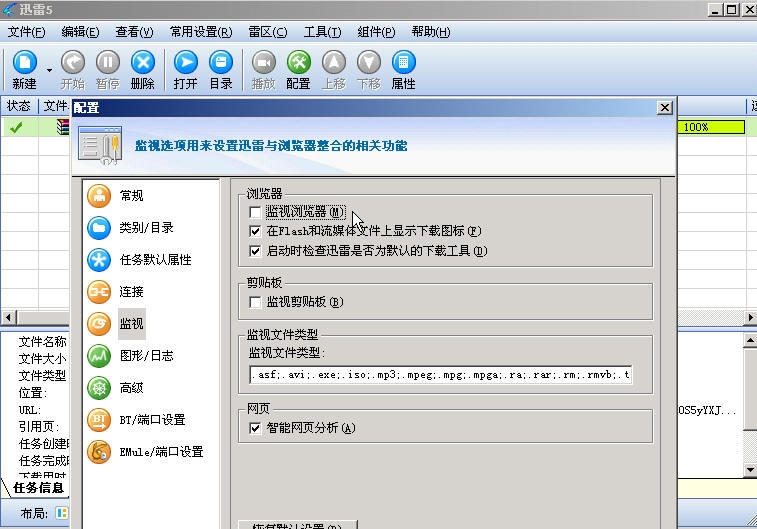
Task: Open the 工具(T) menu
Action: [322, 32]
